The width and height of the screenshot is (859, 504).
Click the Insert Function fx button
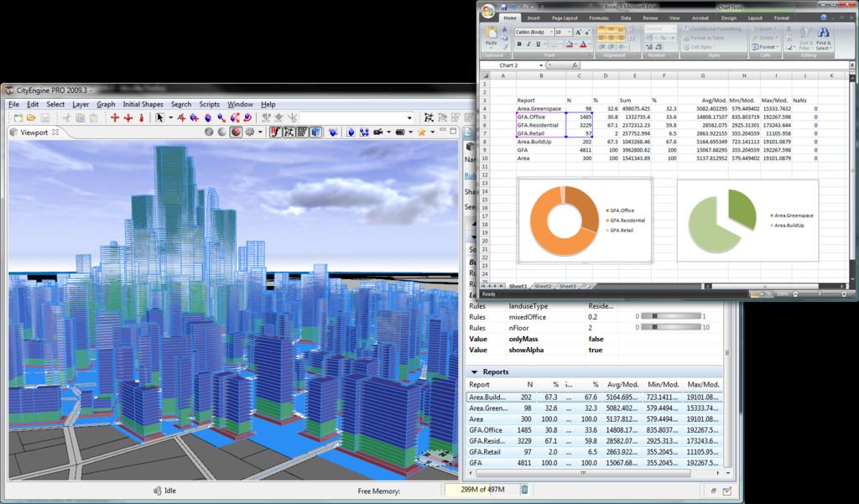coord(573,65)
